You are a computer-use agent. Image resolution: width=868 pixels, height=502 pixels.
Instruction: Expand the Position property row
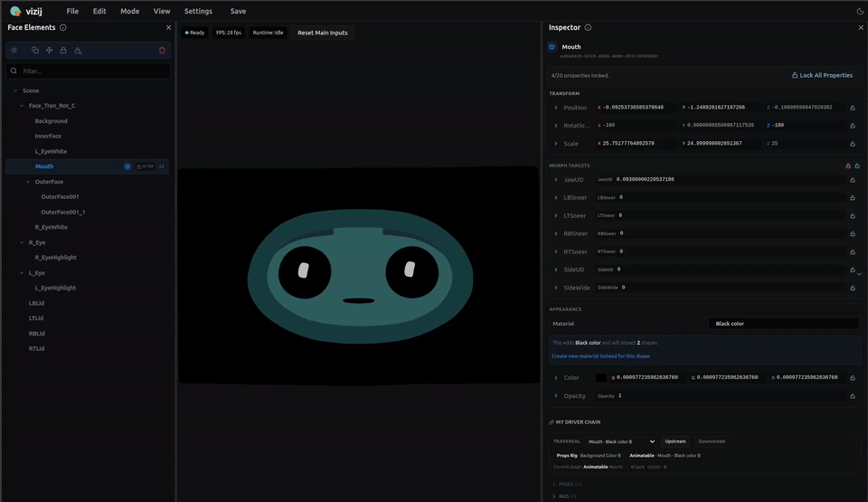click(x=556, y=108)
